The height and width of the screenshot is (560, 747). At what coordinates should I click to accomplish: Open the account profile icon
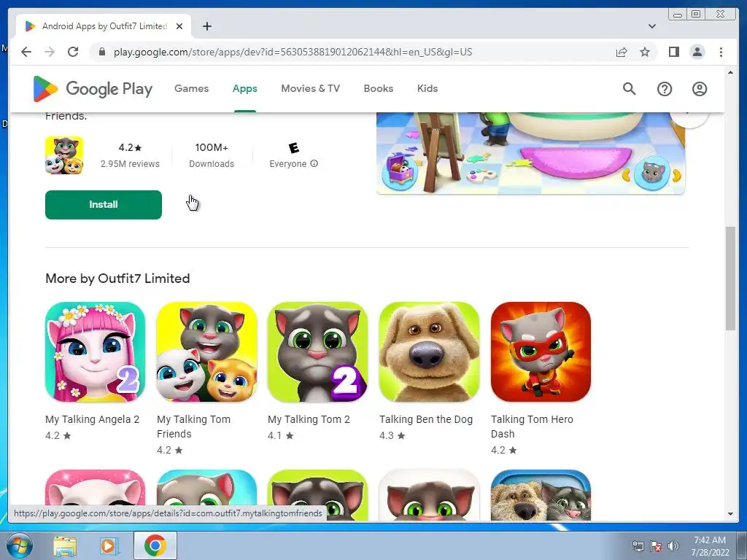[x=700, y=88]
